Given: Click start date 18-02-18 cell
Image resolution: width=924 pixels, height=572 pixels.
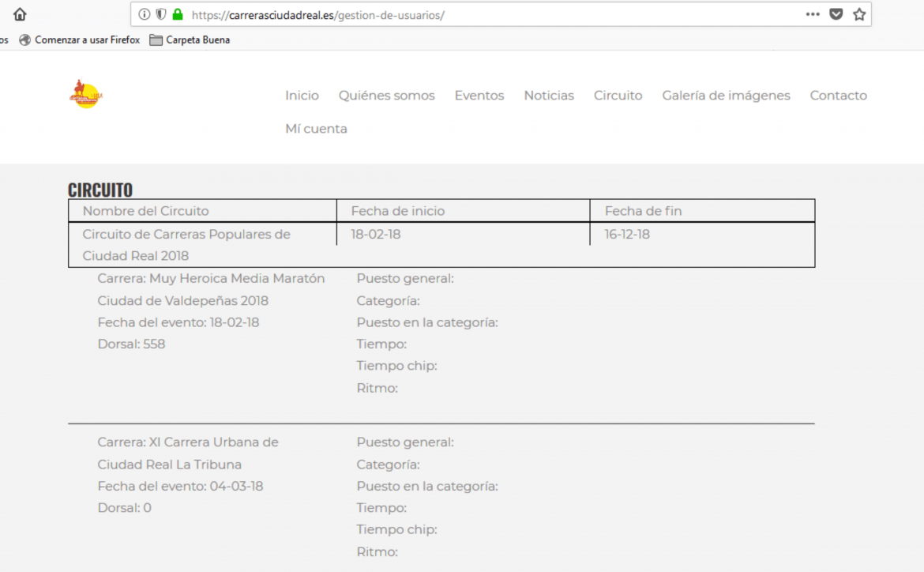Looking at the screenshot, I should coord(375,235).
